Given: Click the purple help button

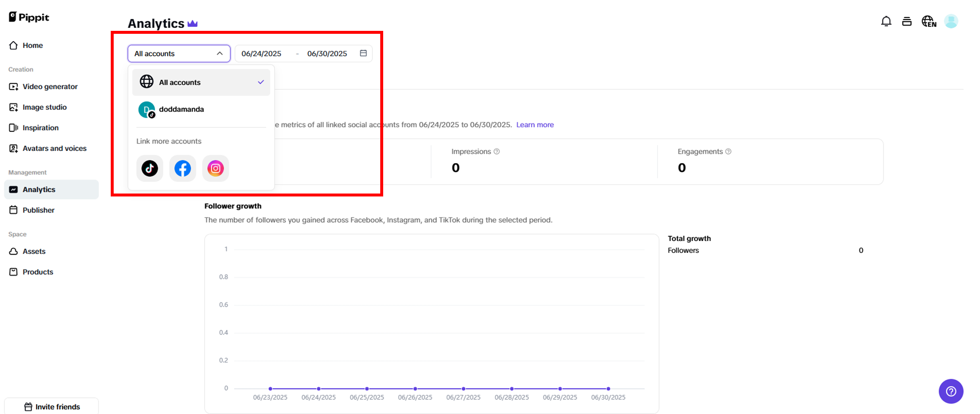Looking at the screenshot, I should [x=951, y=391].
